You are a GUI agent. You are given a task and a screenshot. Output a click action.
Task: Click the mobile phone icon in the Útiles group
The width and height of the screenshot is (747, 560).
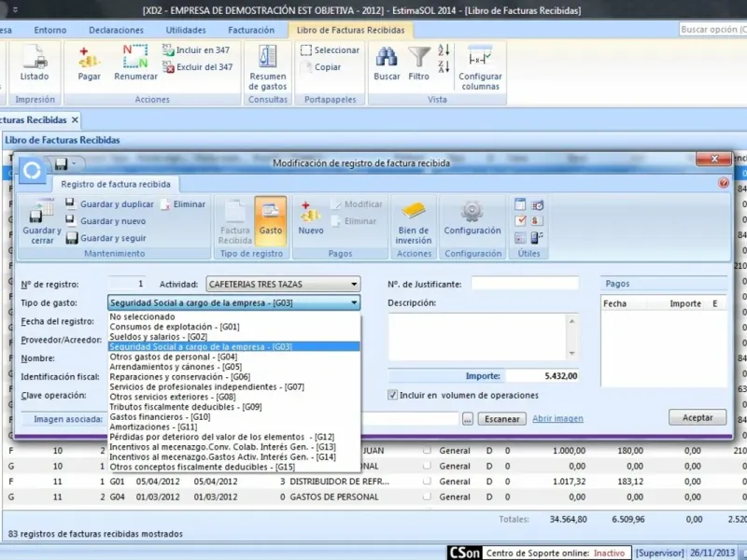538,237
